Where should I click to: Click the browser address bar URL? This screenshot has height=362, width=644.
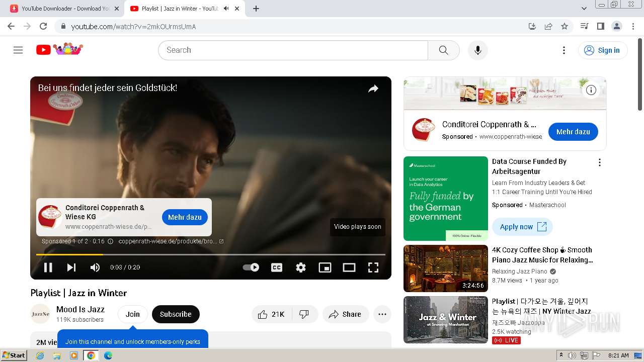pos(133,27)
